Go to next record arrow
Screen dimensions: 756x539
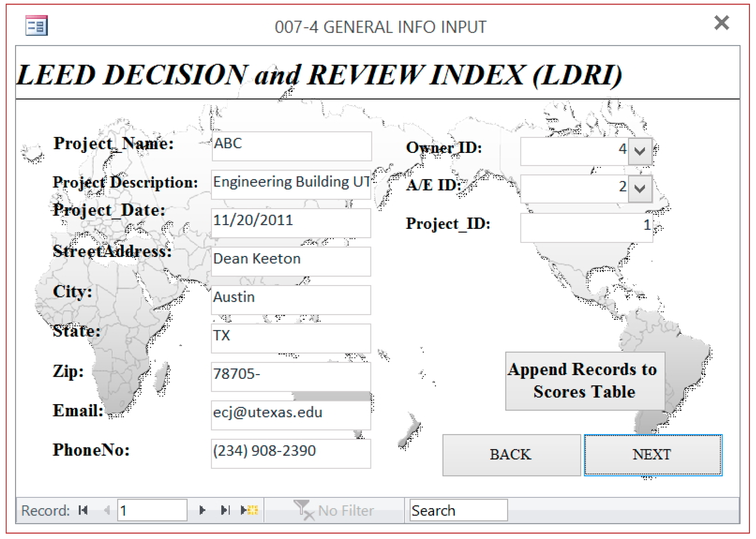click(202, 510)
